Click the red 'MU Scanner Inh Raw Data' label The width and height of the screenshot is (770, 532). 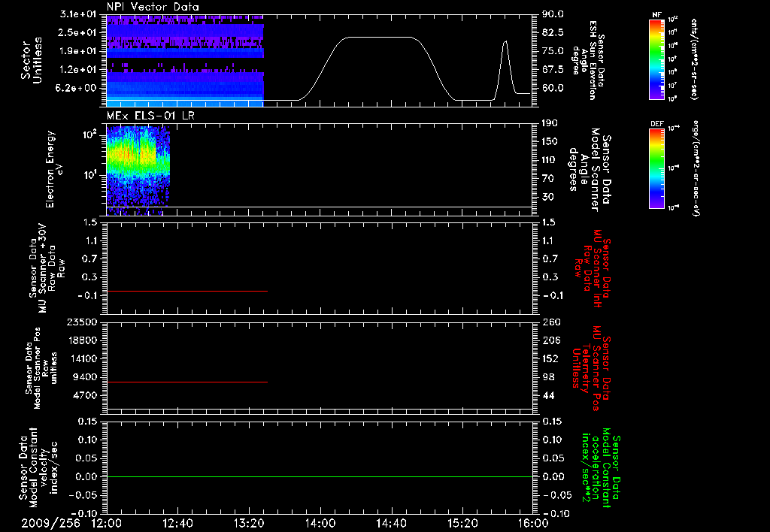tap(593, 268)
